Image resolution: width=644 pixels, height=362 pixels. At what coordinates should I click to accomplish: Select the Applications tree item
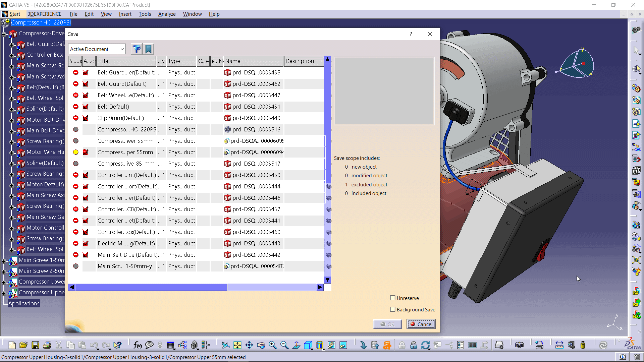point(24,303)
